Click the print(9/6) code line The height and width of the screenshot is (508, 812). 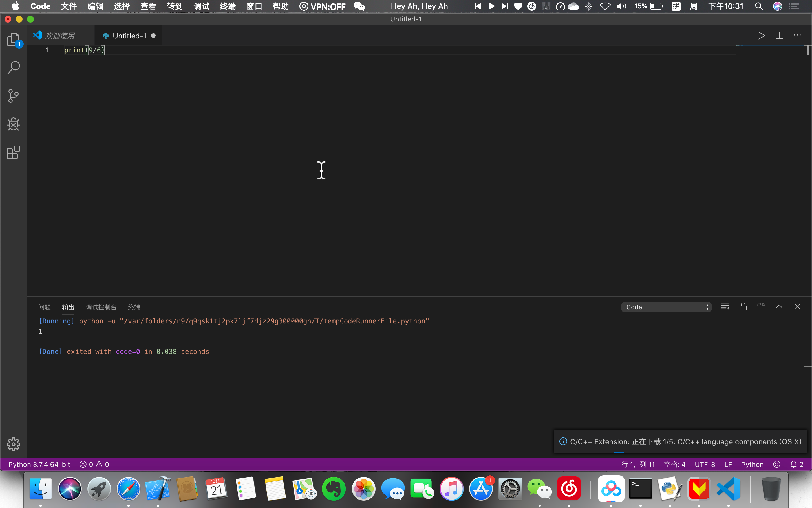[85, 50]
